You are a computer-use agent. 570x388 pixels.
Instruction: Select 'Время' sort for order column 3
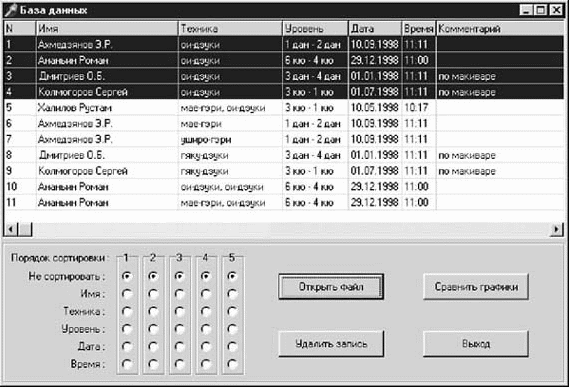[180, 364]
